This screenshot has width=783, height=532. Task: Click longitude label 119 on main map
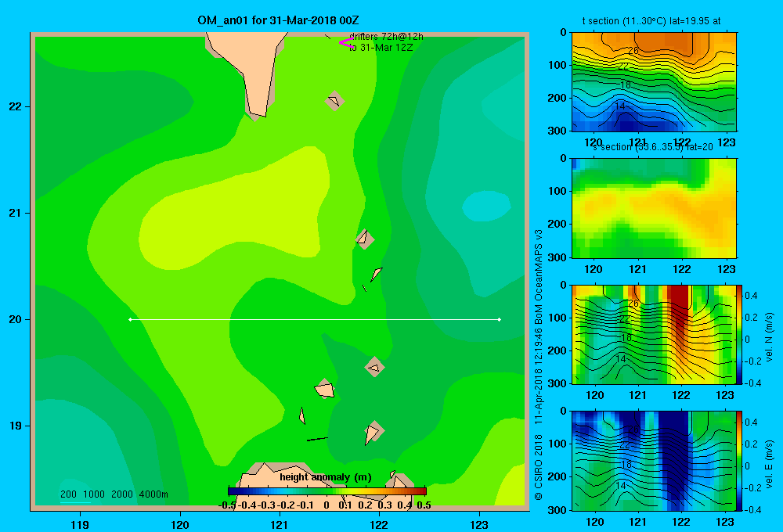80,524
